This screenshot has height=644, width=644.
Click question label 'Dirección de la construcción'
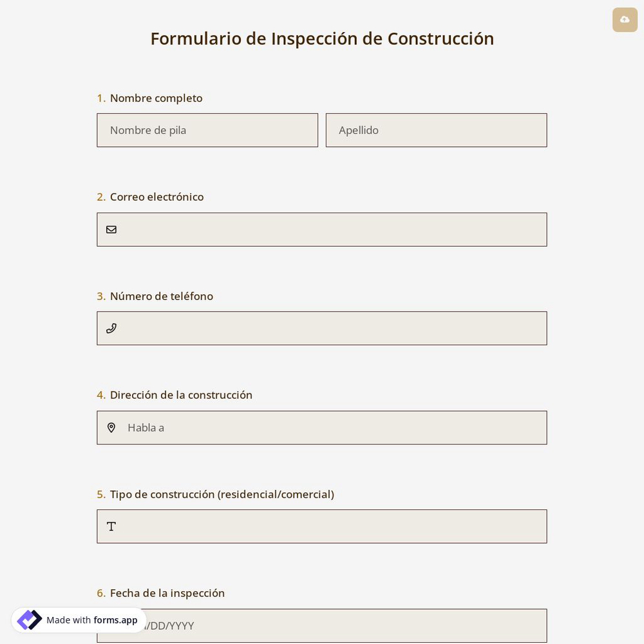click(181, 395)
